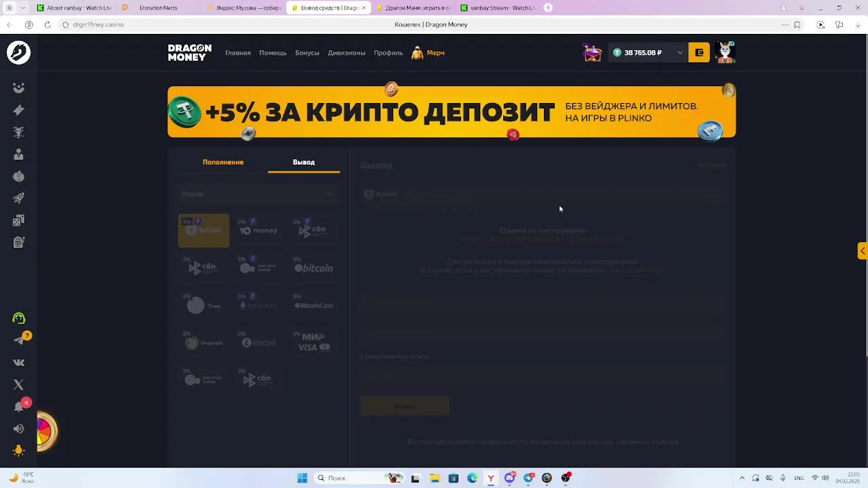Open the green headset support icon
Viewport: 868px width, 488px height.
pos(18,318)
